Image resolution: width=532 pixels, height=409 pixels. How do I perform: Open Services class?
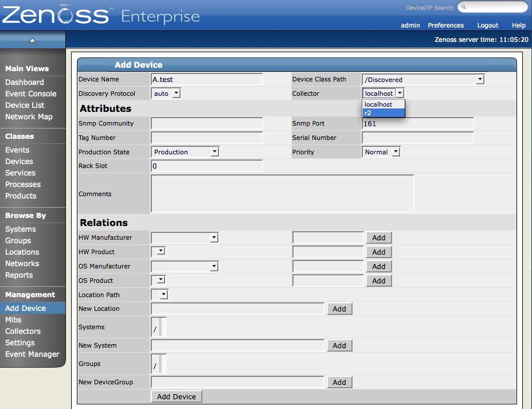pyautogui.click(x=21, y=173)
